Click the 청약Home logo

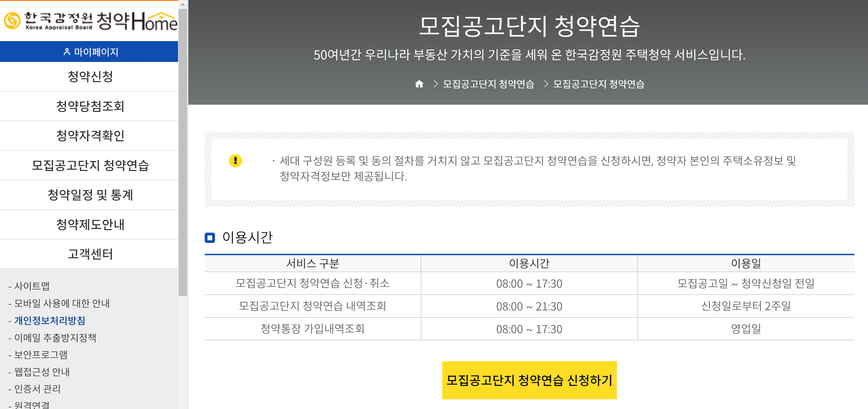[x=90, y=21]
